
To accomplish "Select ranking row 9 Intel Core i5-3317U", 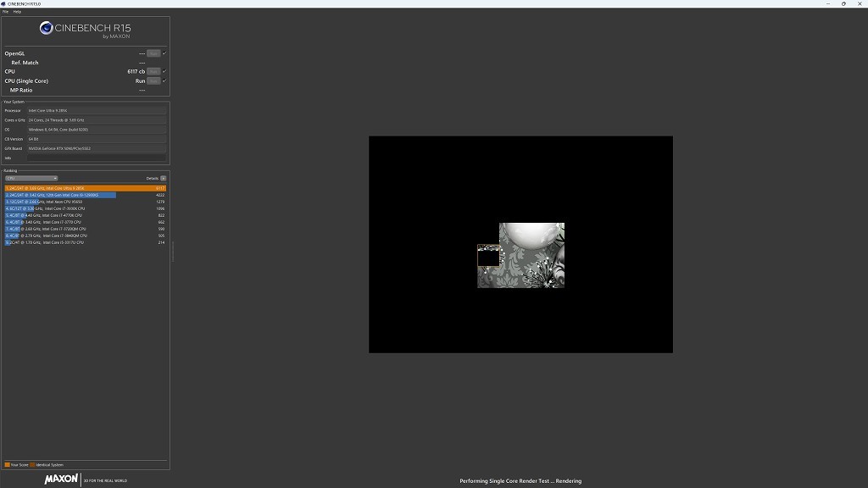I will pyautogui.click(x=86, y=242).
